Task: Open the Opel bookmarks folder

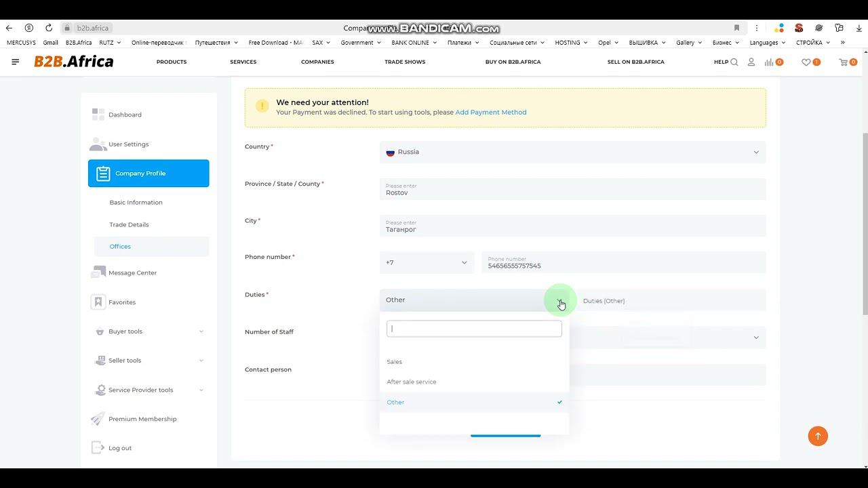Action: coord(608,42)
